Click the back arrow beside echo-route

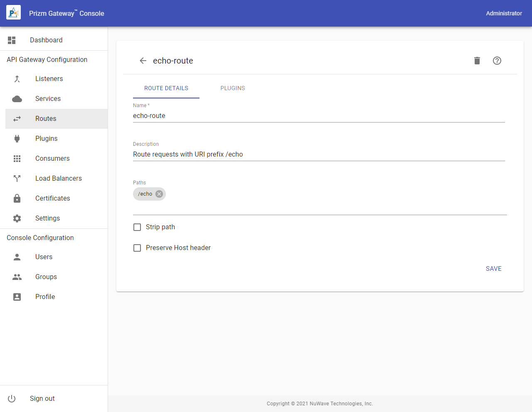143,61
